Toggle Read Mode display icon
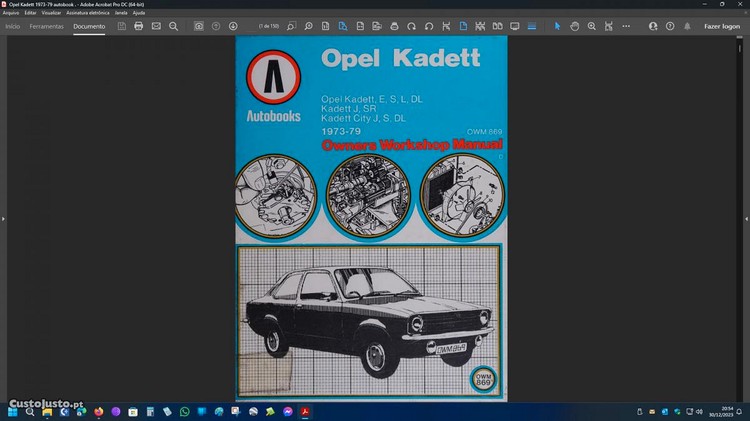Viewport: 750px width, 421px height. pos(515,26)
